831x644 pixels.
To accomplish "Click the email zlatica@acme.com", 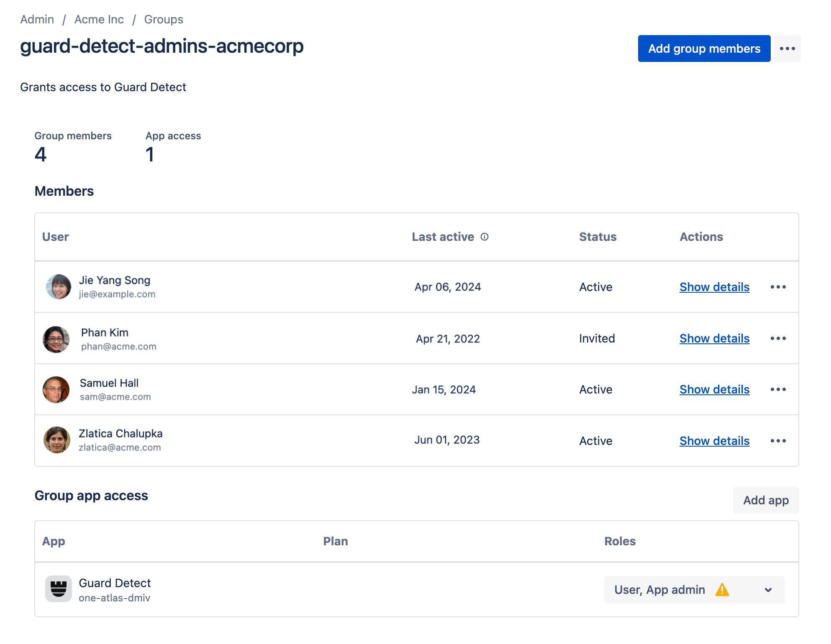I will pos(120,447).
